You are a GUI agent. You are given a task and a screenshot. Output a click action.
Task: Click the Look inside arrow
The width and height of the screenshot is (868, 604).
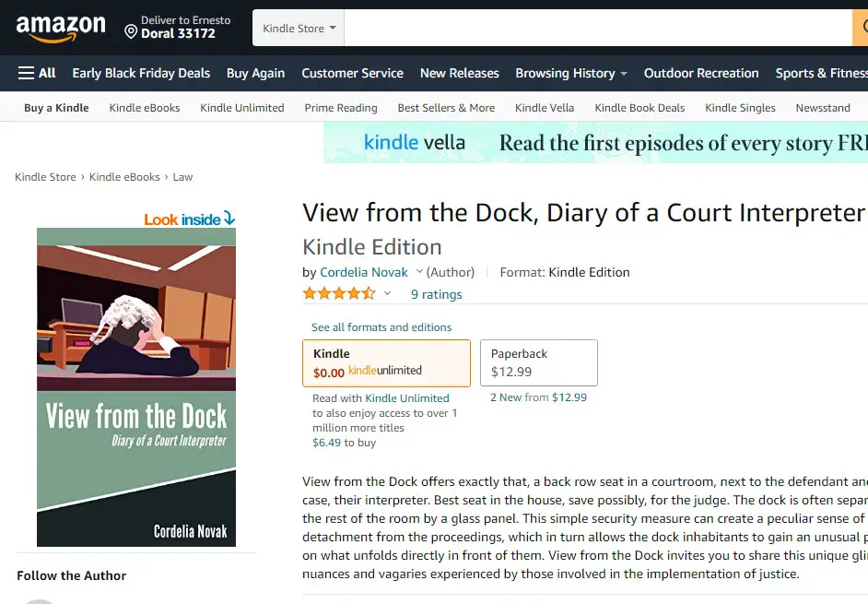coord(229,219)
